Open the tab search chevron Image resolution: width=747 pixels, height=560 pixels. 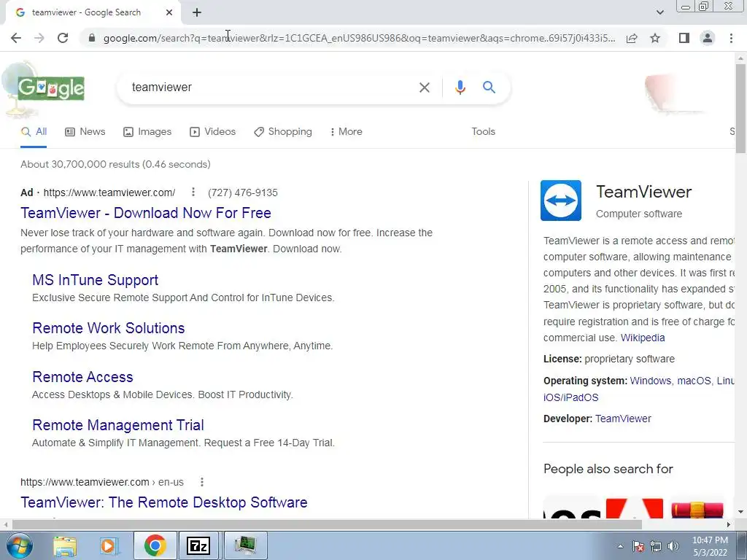659,12
